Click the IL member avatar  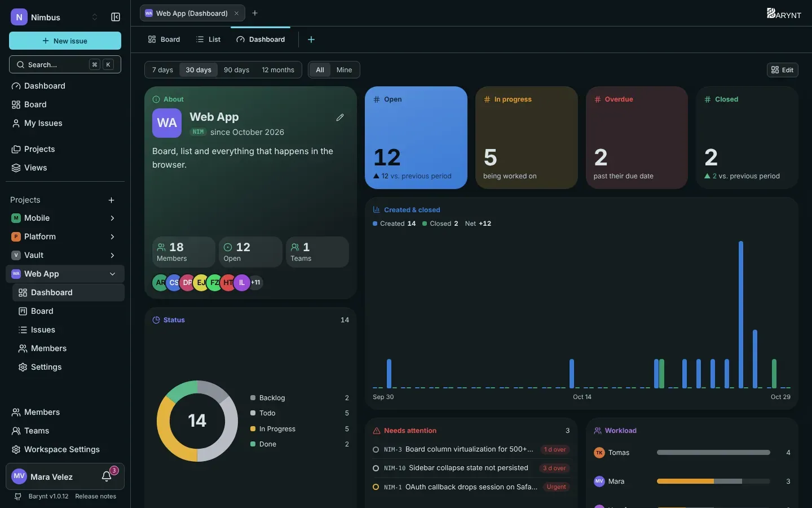tap(242, 282)
